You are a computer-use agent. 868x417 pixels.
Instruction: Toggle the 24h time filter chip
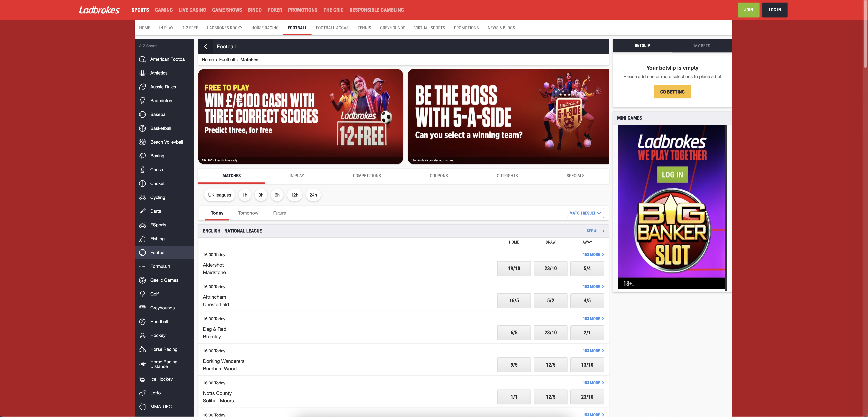(313, 195)
